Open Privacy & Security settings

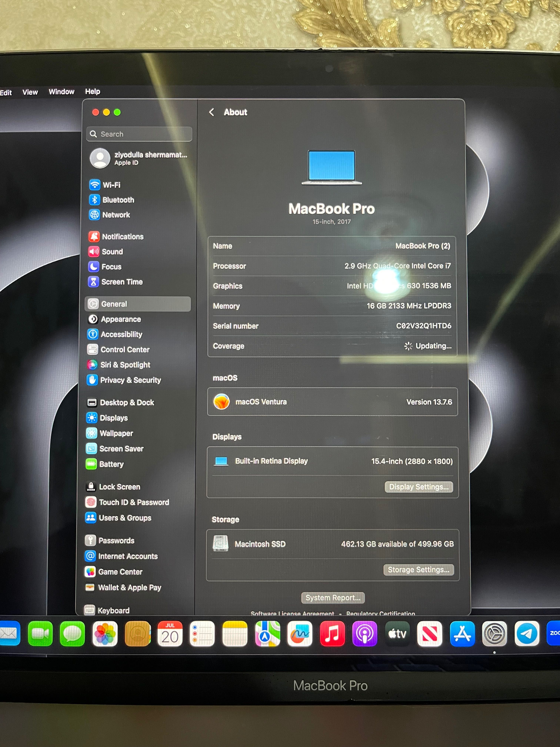[124, 380]
